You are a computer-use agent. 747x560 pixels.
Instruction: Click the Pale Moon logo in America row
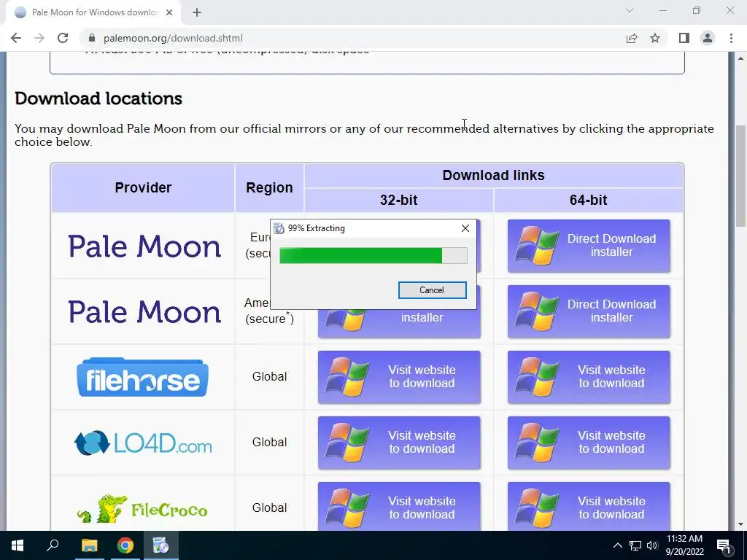tap(144, 312)
